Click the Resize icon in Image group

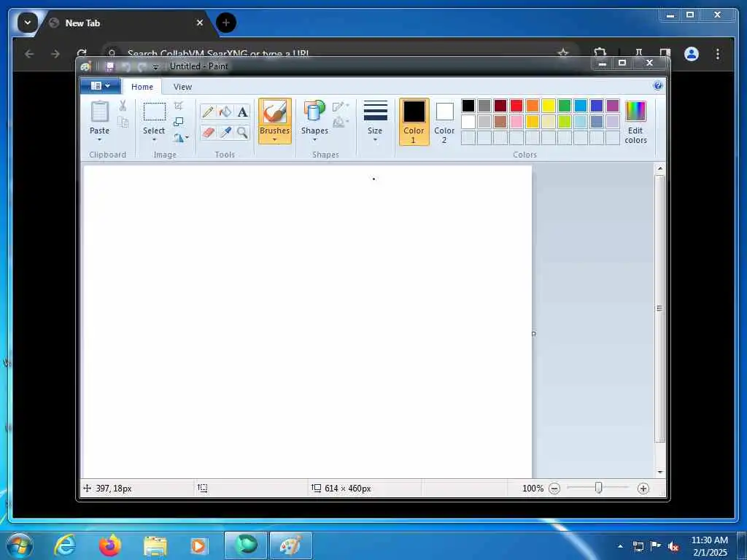tap(178, 122)
